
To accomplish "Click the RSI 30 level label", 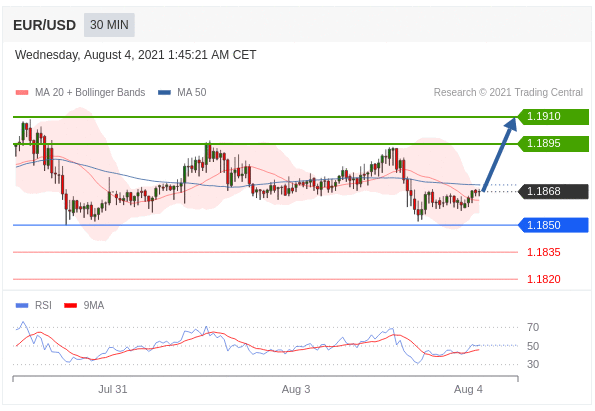I will pyautogui.click(x=533, y=364).
